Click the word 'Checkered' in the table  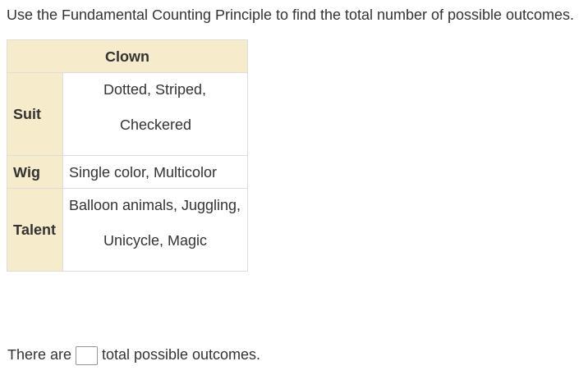(x=156, y=125)
